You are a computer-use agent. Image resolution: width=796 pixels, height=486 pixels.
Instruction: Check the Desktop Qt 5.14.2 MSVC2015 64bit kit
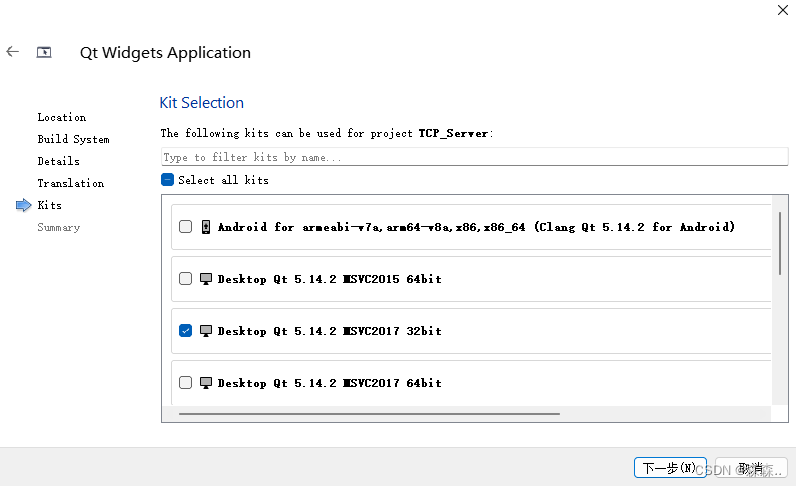pos(185,279)
